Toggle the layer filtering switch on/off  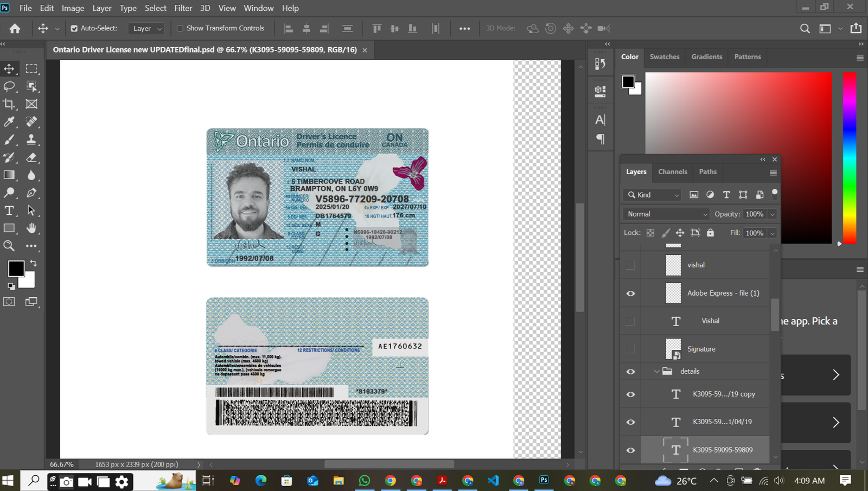tap(775, 194)
